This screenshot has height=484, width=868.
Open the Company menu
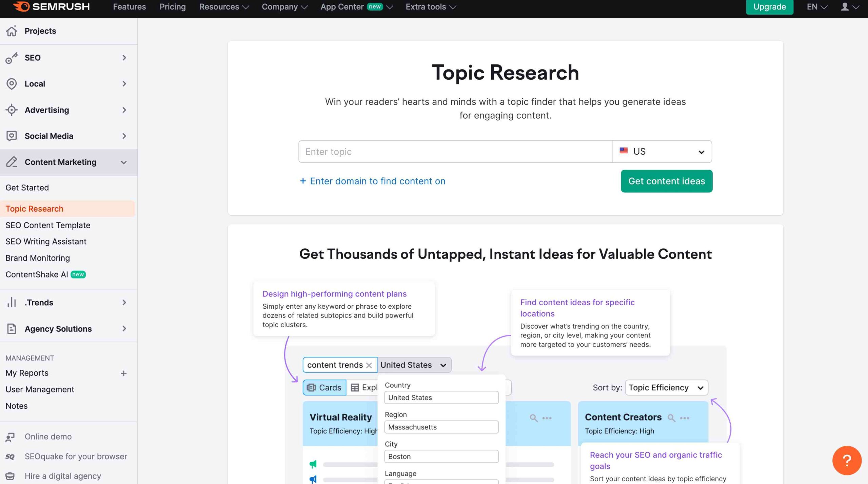tap(284, 7)
